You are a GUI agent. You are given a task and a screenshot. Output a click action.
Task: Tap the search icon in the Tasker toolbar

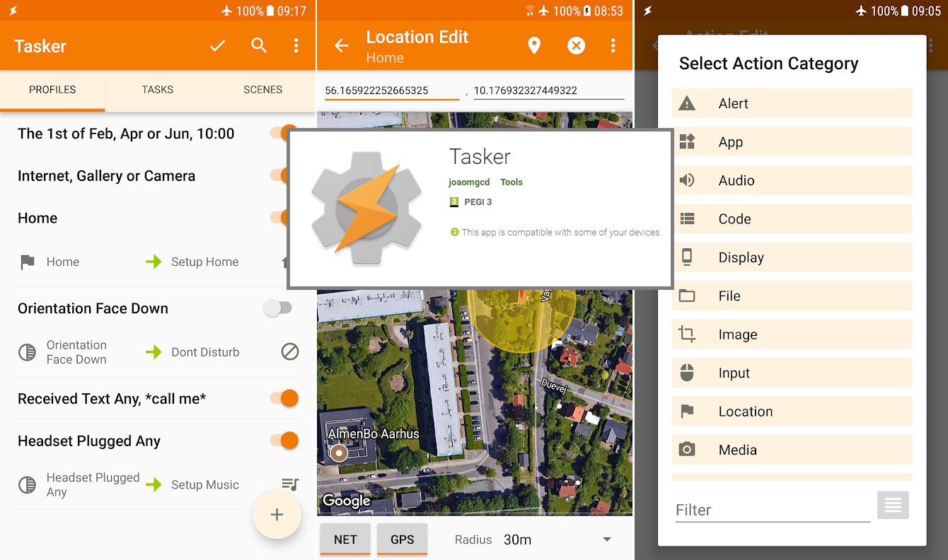click(x=259, y=45)
